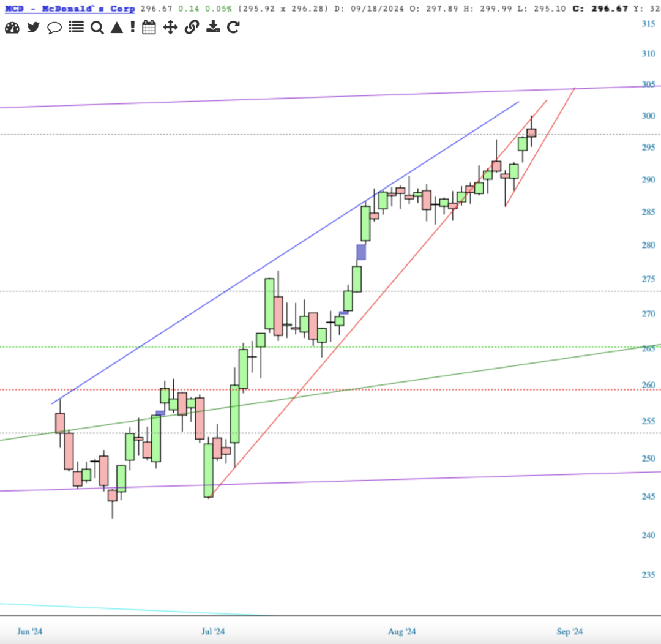Download the chart with download icon

(x=213, y=28)
